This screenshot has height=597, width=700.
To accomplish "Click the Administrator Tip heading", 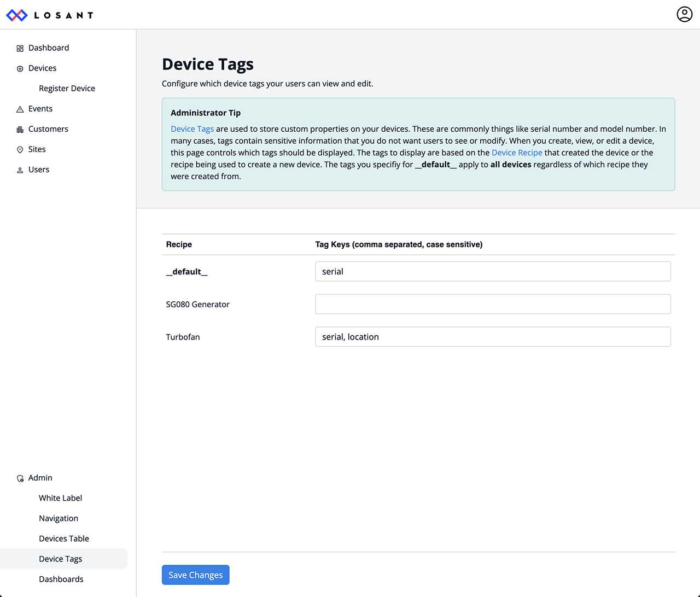I will [206, 113].
